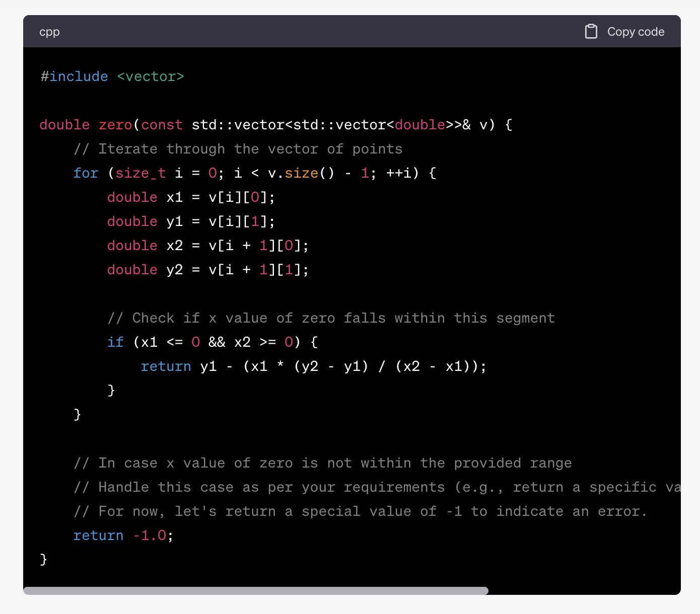The height and width of the screenshot is (614, 700).
Task: Click the double y2 declaration line
Action: click(x=207, y=270)
